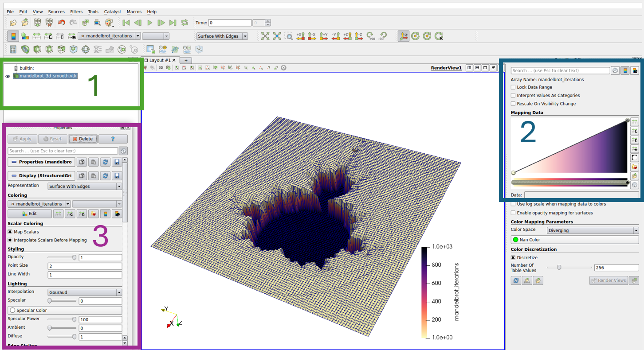The height and width of the screenshot is (350, 644).
Task: Open the Catalyst menu
Action: click(x=113, y=12)
